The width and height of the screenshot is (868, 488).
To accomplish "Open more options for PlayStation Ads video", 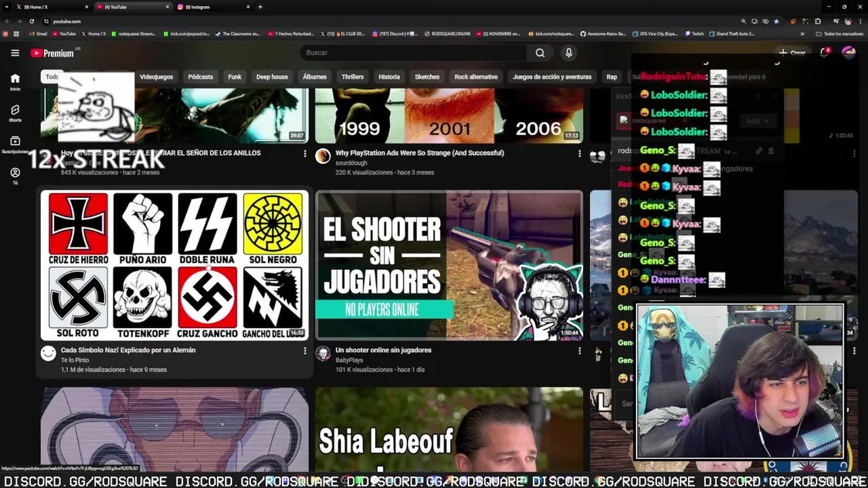I will pos(579,154).
